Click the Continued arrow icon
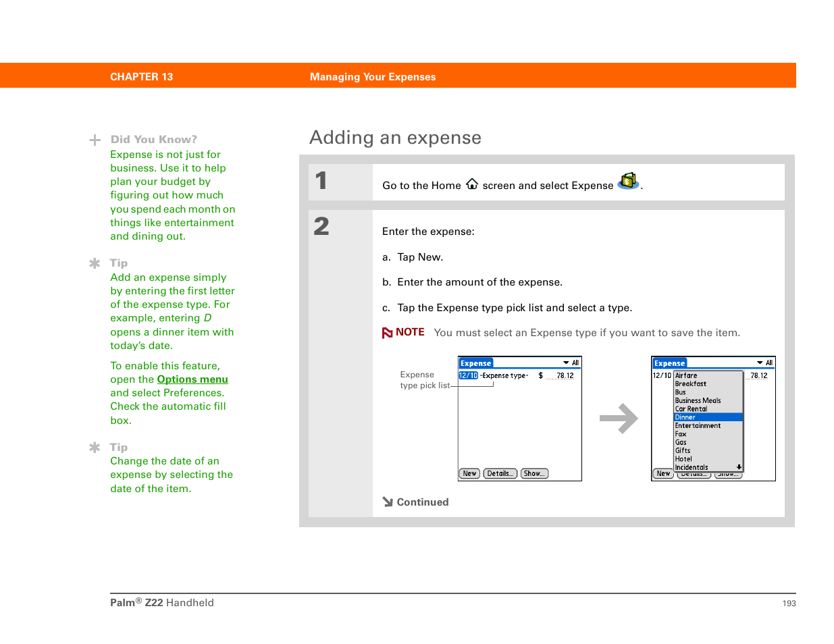 388,502
